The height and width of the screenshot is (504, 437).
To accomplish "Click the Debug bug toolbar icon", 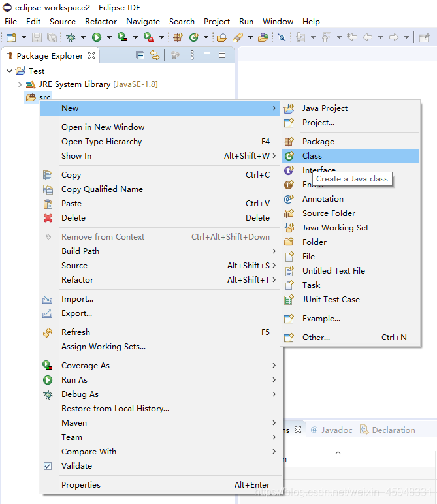I will (71, 37).
